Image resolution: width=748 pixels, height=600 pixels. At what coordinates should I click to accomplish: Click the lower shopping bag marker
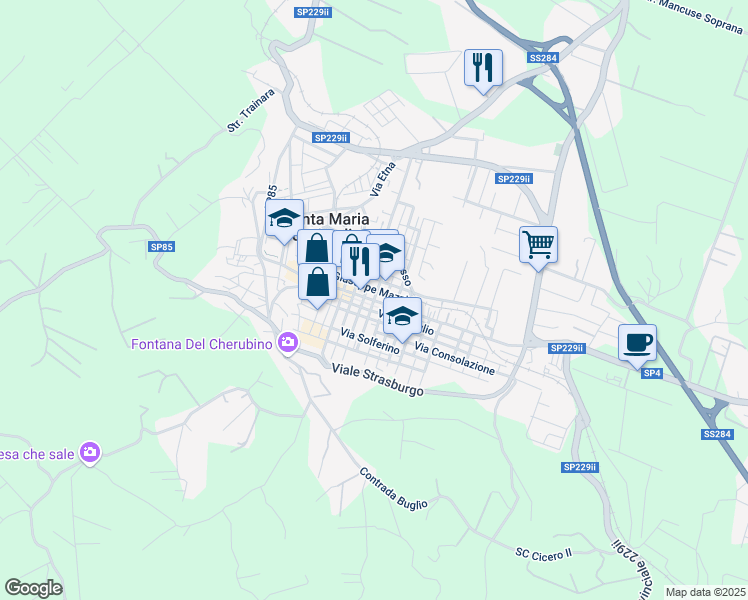coord(317,285)
